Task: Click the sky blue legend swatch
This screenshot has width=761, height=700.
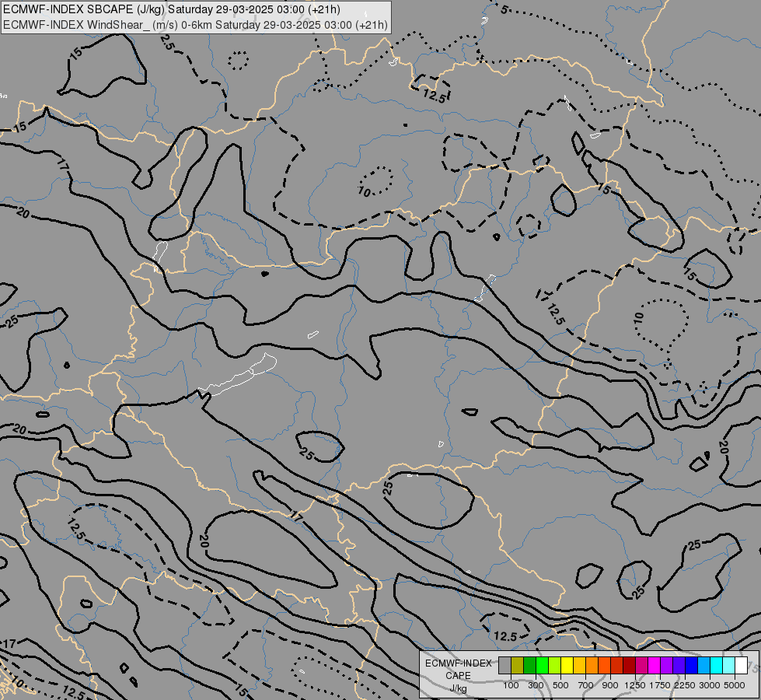Action: click(x=703, y=665)
